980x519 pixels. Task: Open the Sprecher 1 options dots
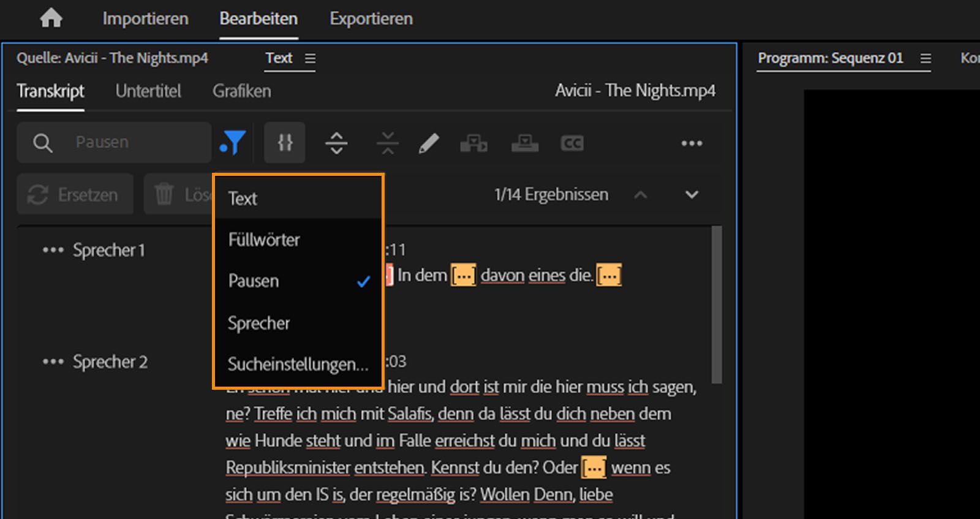coord(53,250)
